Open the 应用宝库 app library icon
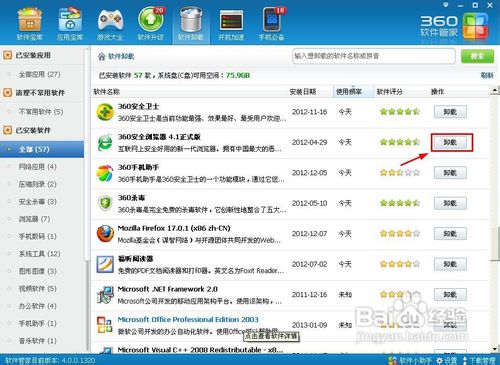 pos(70,24)
